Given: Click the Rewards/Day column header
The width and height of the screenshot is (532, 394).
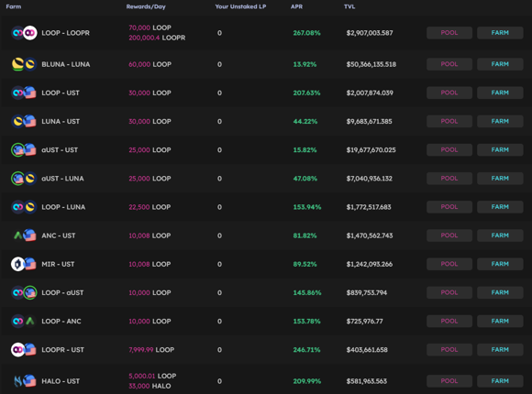Looking at the screenshot, I should [146, 6].
